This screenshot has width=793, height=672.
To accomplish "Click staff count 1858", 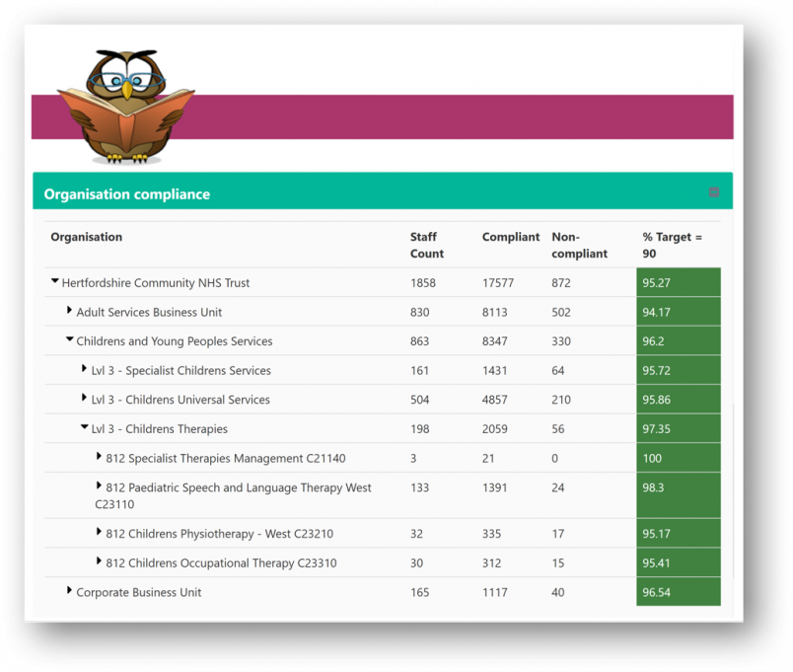I will (423, 283).
